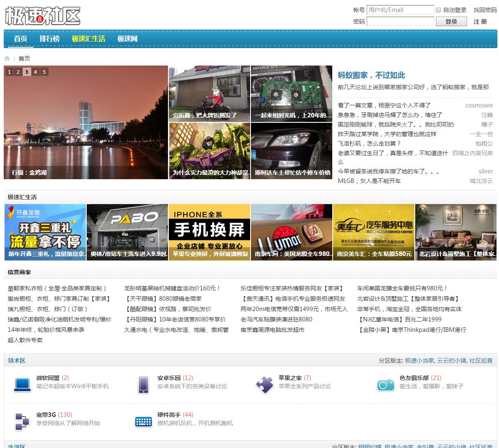499x448 pixels.
Task: Open the 苹果之家 forum title
Action: pos(290,378)
